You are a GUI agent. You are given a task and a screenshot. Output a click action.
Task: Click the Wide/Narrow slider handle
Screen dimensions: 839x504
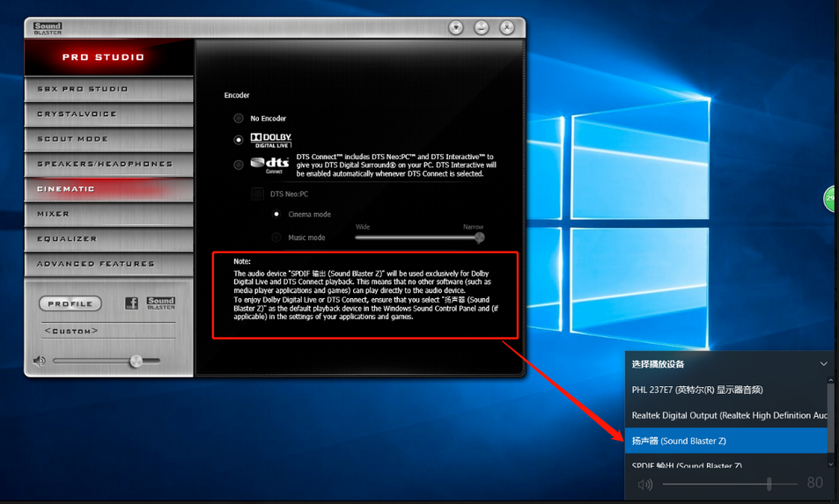tap(480, 237)
